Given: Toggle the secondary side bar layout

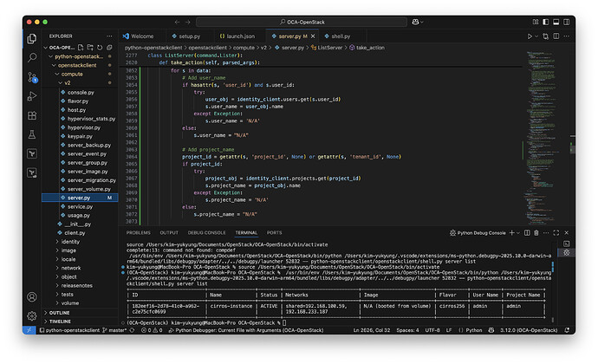Looking at the screenshot, I should coord(566,23).
